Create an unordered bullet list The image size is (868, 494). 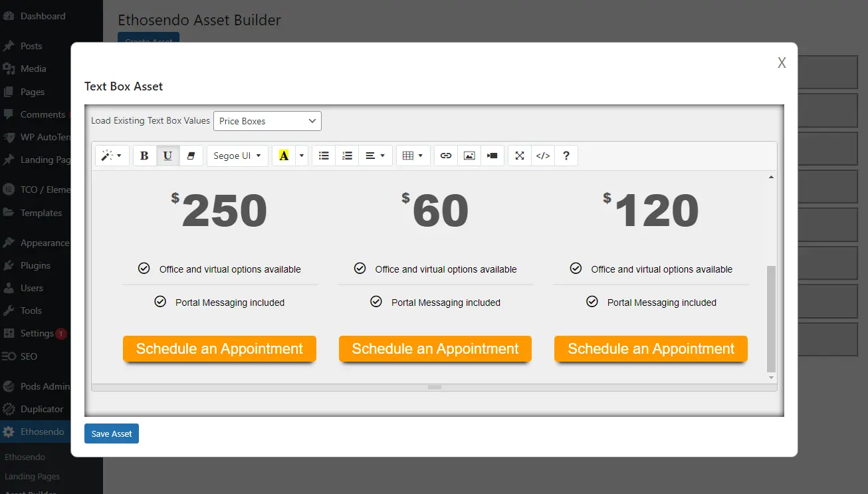click(324, 155)
